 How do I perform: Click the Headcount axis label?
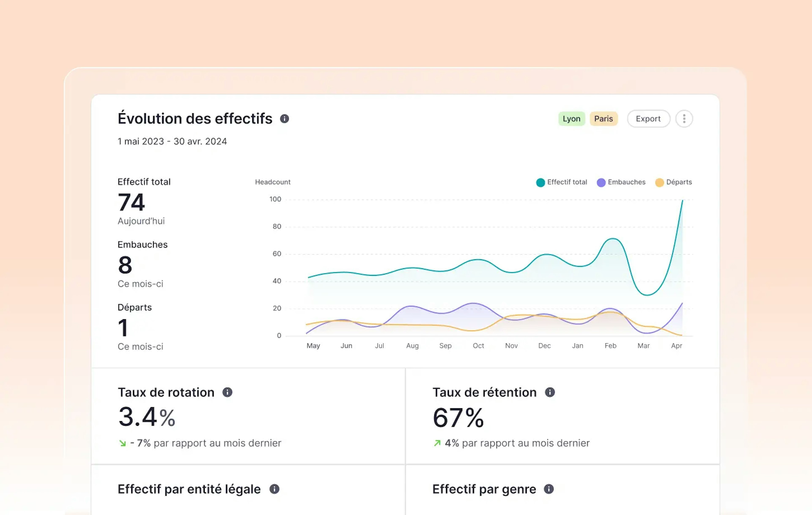click(273, 182)
